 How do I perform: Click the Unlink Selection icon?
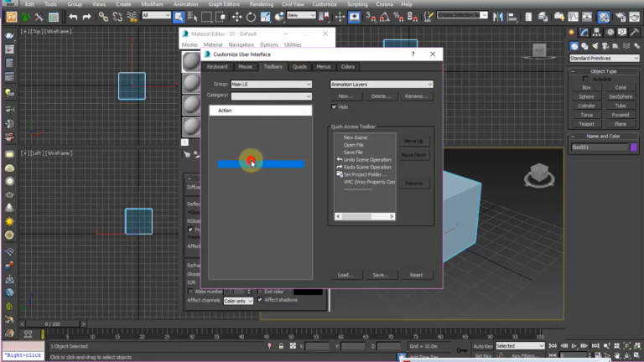pos(117,17)
